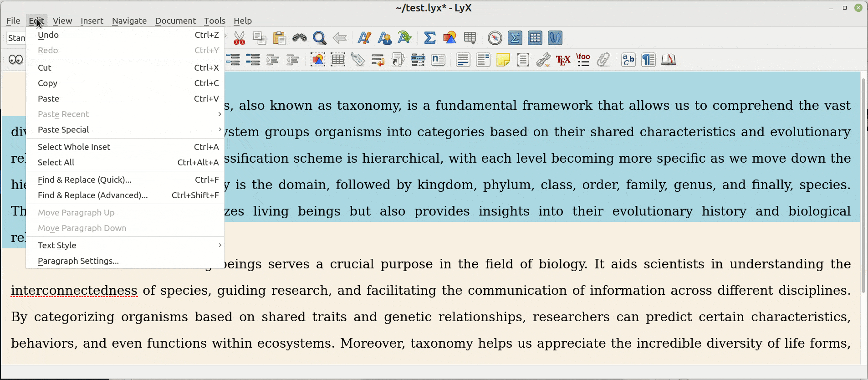This screenshot has width=868, height=380.
Task: Open the Help menu
Action: pyautogui.click(x=243, y=21)
